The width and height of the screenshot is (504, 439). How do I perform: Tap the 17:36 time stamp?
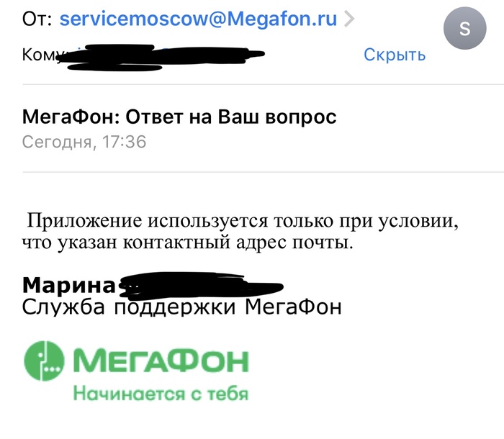coord(124,142)
